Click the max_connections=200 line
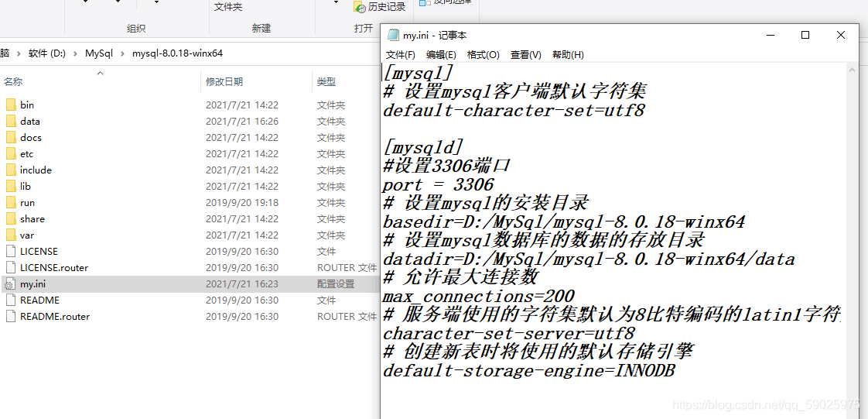The height and width of the screenshot is (419, 868). pos(478,296)
